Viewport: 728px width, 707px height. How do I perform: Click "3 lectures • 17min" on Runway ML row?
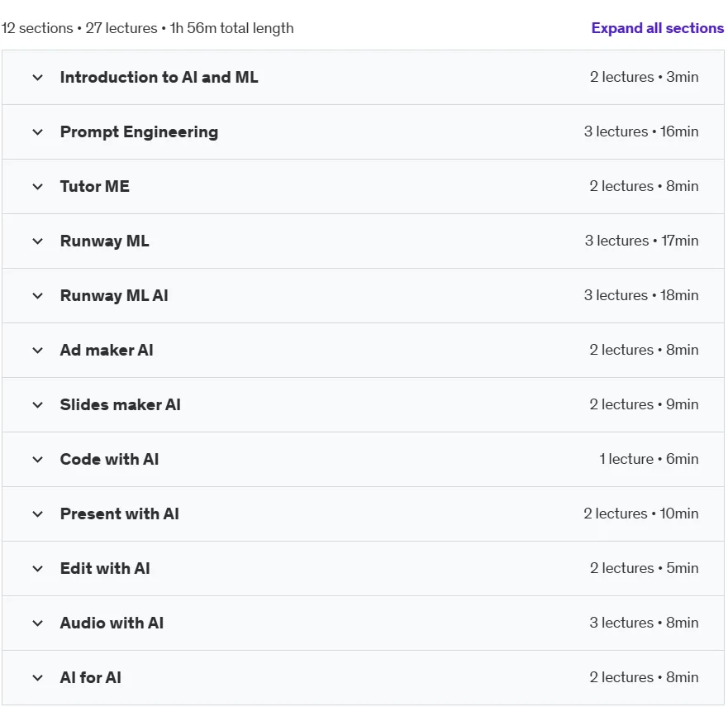click(641, 241)
